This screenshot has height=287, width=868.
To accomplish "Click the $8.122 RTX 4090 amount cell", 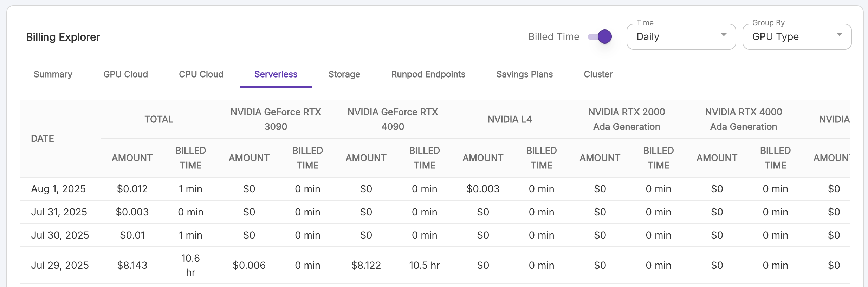I will pyautogui.click(x=366, y=265).
